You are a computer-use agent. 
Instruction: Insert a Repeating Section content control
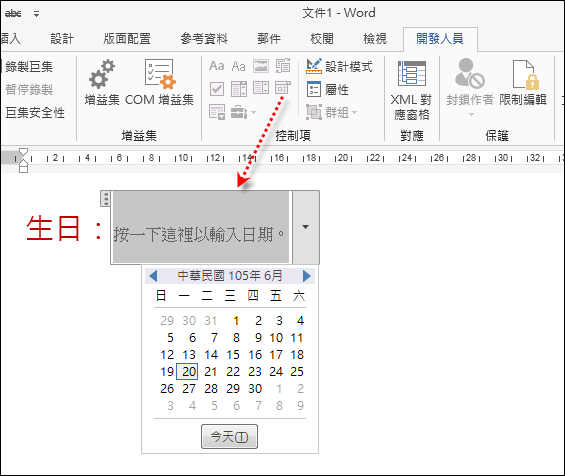217,112
